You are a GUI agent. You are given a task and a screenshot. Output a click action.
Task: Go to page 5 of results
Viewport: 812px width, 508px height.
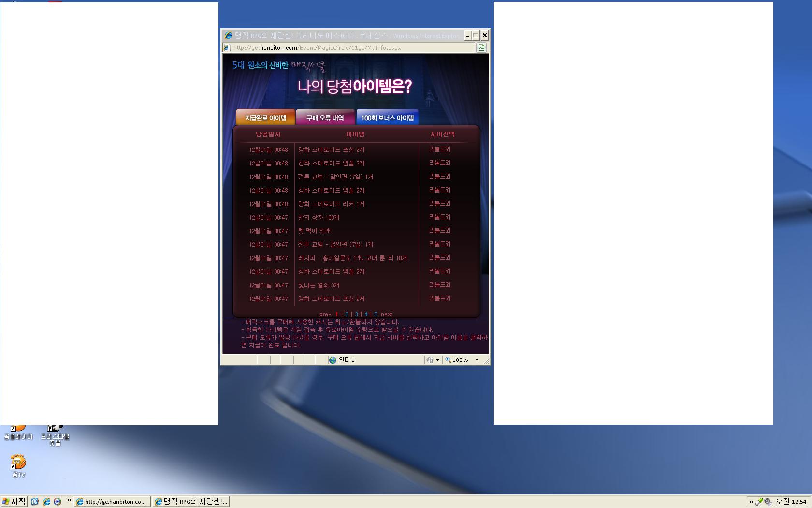pyautogui.click(x=376, y=314)
